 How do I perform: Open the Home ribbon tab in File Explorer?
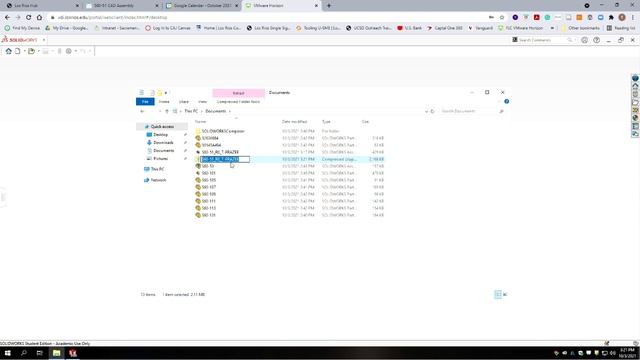pyautogui.click(x=164, y=102)
